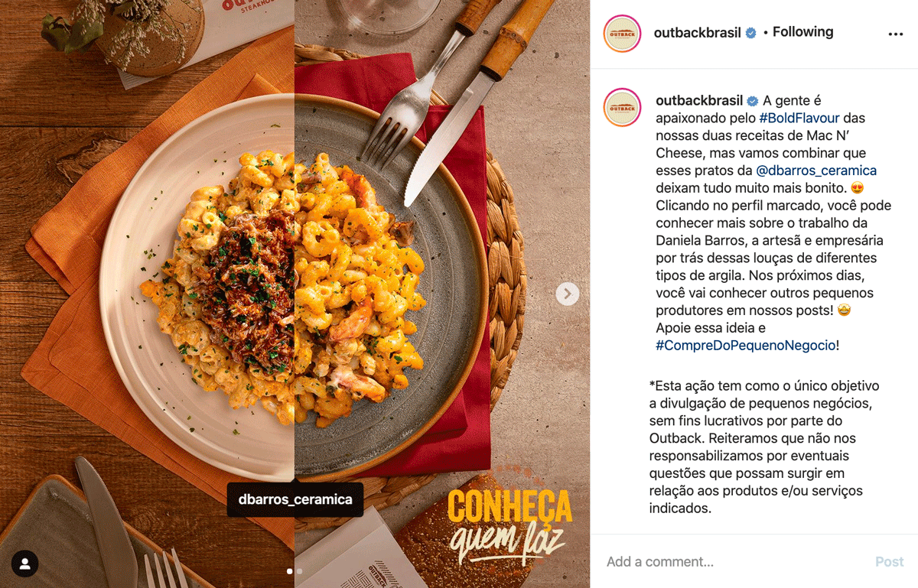Select first carousel indicator dot
918x588 pixels.
(x=290, y=571)
